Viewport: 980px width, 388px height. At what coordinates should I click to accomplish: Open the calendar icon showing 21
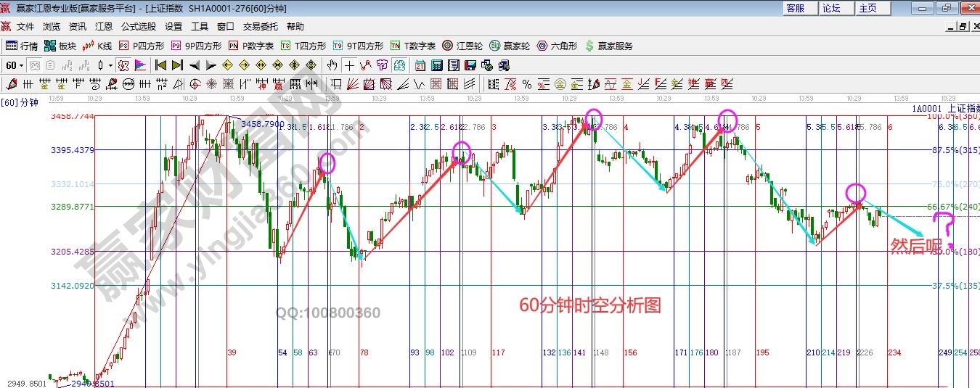coord(420,65)
